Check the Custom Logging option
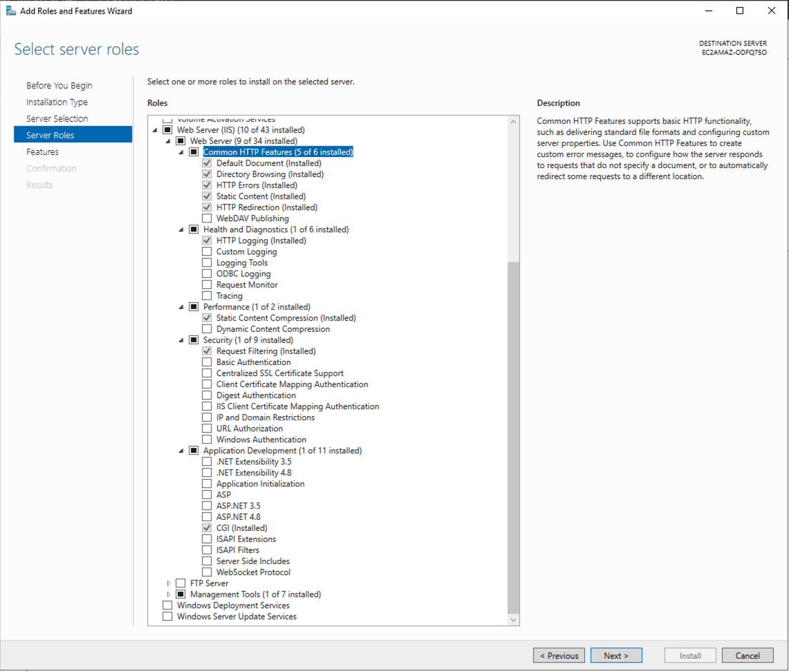The width and height of the screenshot is (789, 672). (206, 251)
